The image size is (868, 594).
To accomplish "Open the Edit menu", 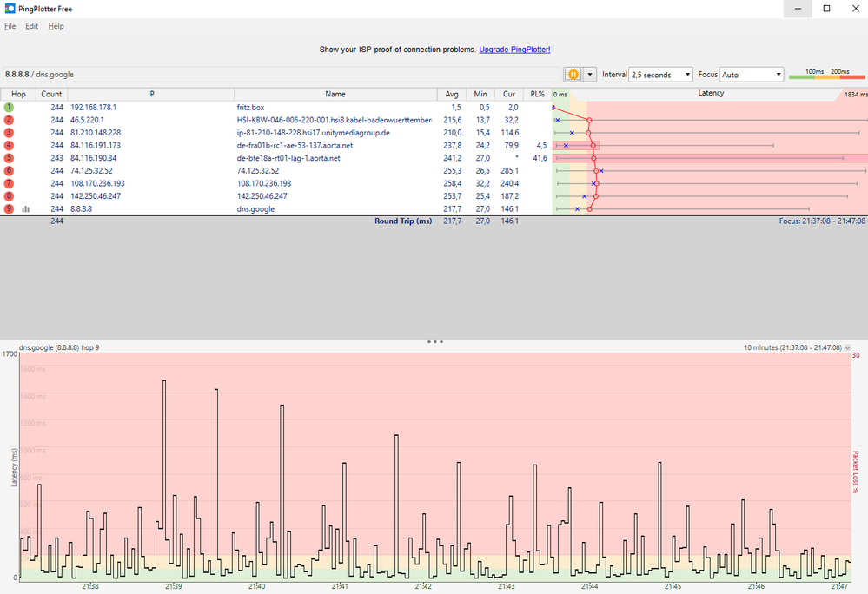I will pyautogui.click(x=31, y=26).
